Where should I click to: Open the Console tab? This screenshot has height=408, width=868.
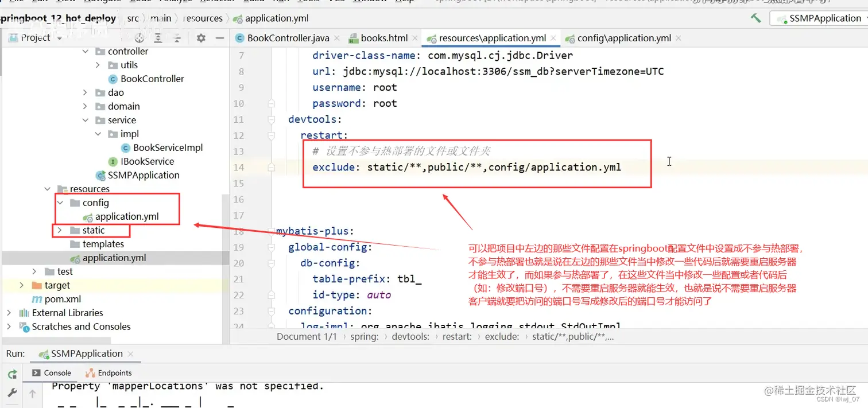52,373
